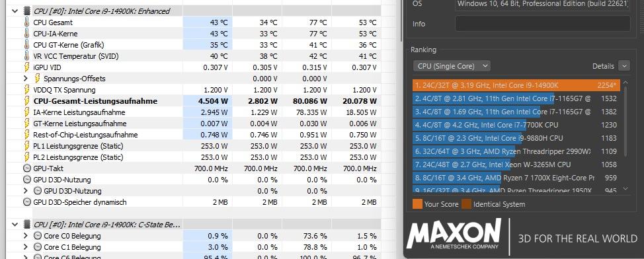Click the thermometer icon of CPU GT-Kerne (Grafik)
This screenshot has width=644, height=259.
point(27,45)
